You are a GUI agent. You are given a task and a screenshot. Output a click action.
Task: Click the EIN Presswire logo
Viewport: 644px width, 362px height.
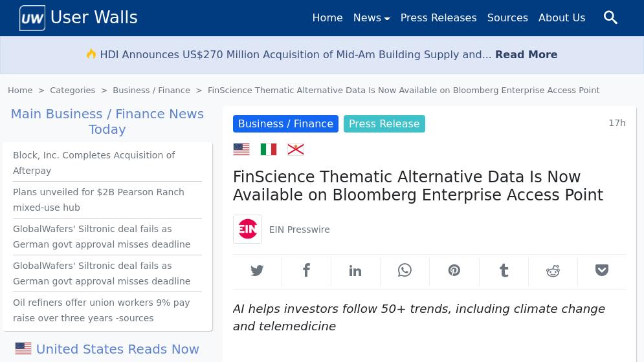[248, 229]
